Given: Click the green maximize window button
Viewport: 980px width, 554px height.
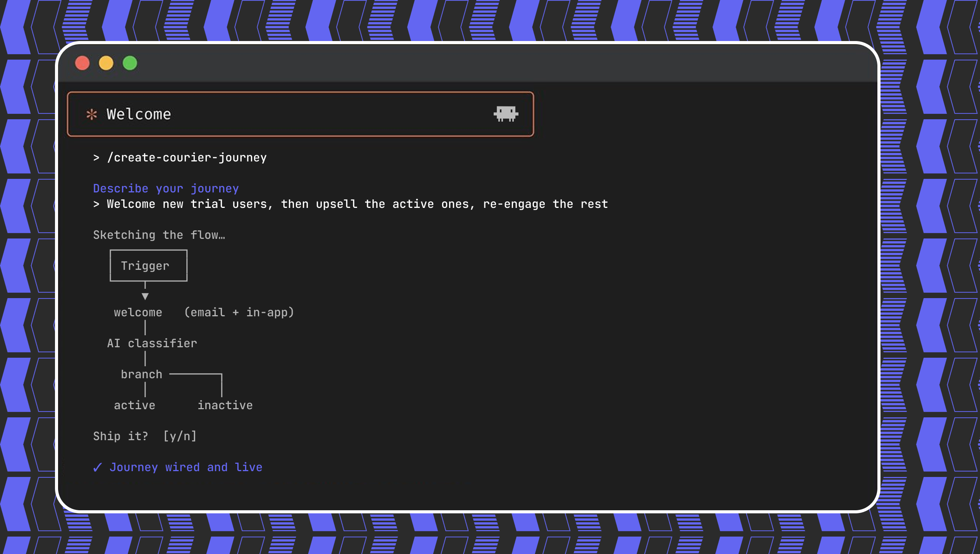Looking at the screenshot, I should tap(130, 63).
